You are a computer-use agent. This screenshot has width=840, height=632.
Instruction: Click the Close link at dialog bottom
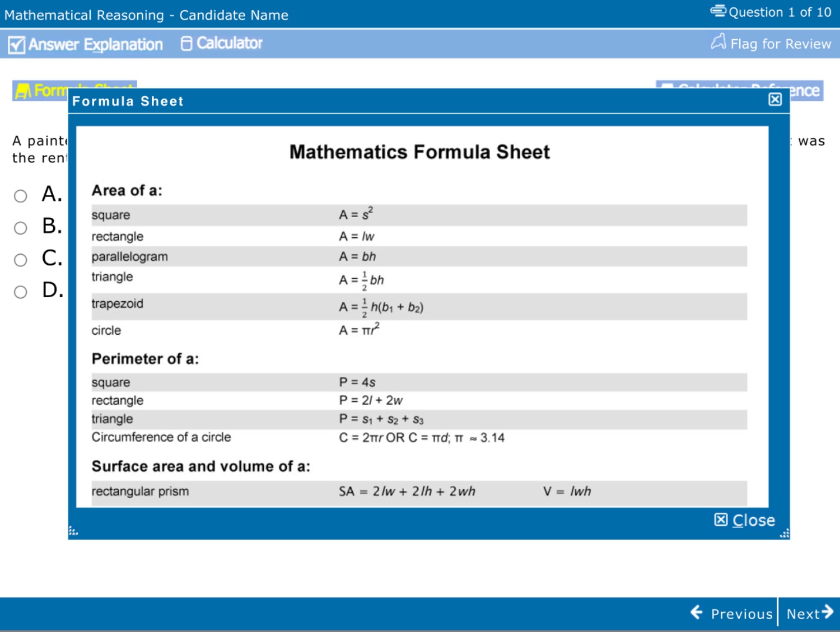tap(745, 521)
